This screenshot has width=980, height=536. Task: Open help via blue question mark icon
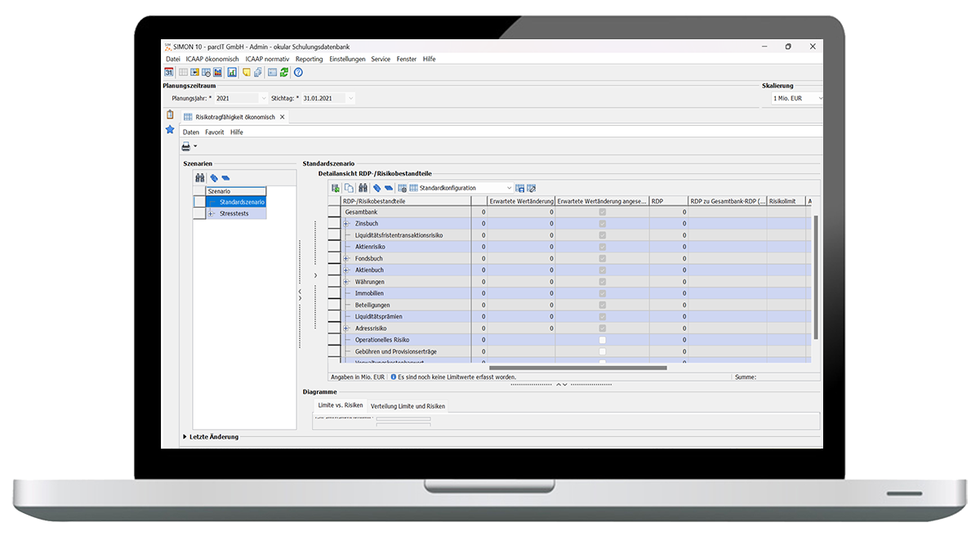(x=298, y=73)
